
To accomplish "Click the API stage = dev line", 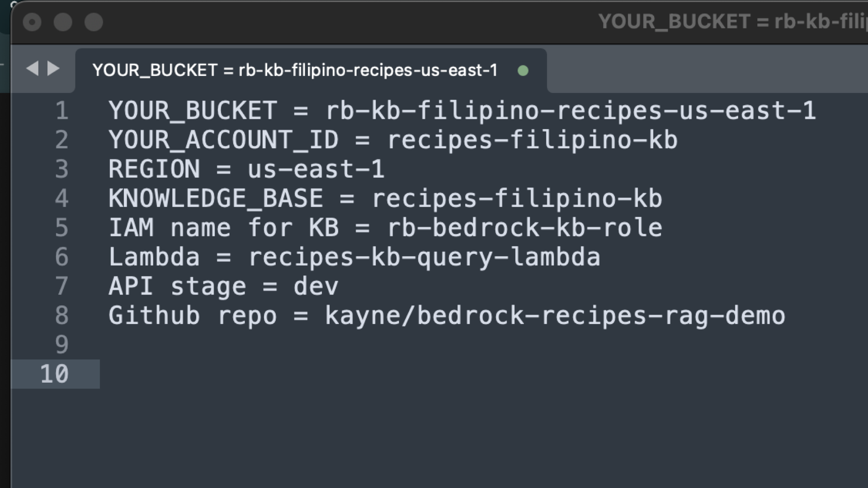I will (224, 286).
